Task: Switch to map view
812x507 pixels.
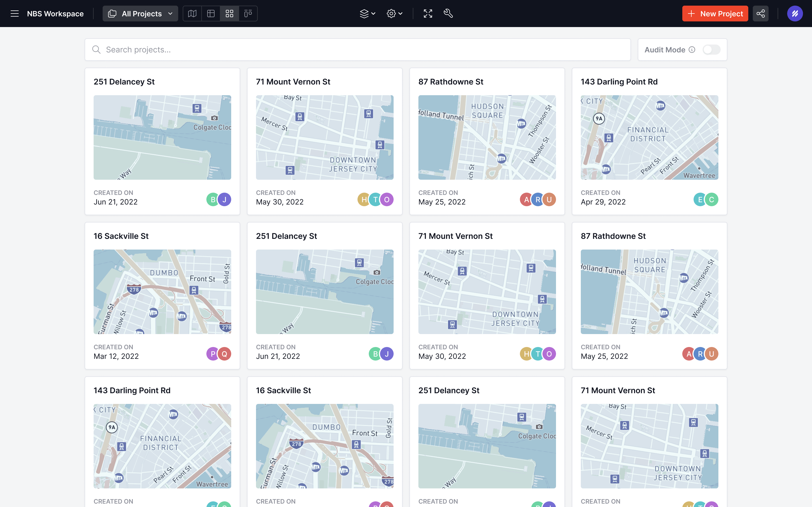Action: point(192,14)
